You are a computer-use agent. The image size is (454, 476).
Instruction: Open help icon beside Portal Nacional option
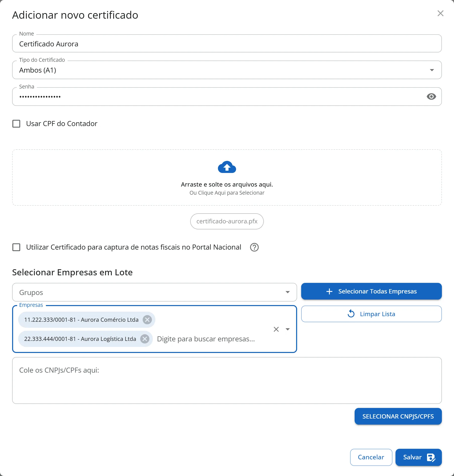click(254, 247)
